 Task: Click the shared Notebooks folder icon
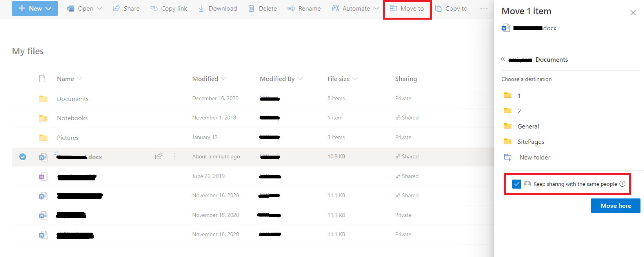click(x=43, y=118)
